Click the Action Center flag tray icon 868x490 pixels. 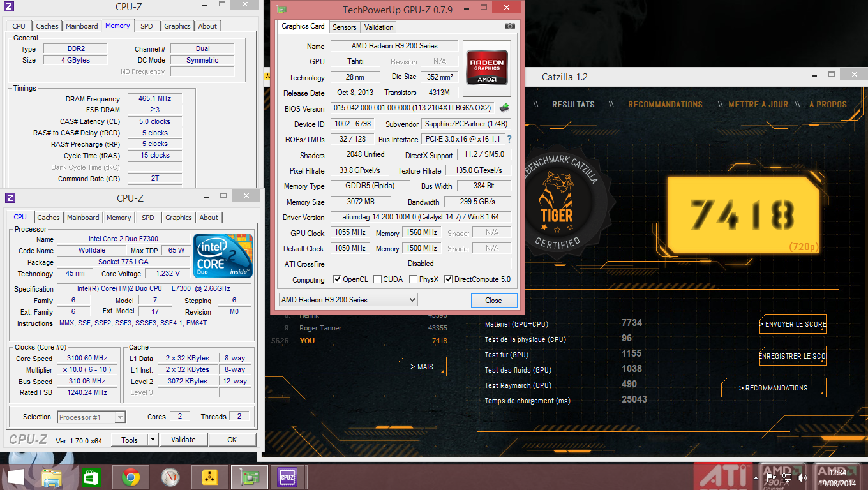pyautogui.click(x=771, y=477)
